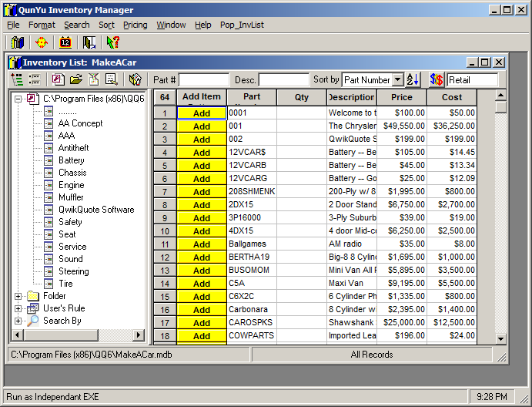Image resolution: width=532 pixels, height=407 pixels.
Task: Select QwikQuote Software category in tree
Action: 95,210
